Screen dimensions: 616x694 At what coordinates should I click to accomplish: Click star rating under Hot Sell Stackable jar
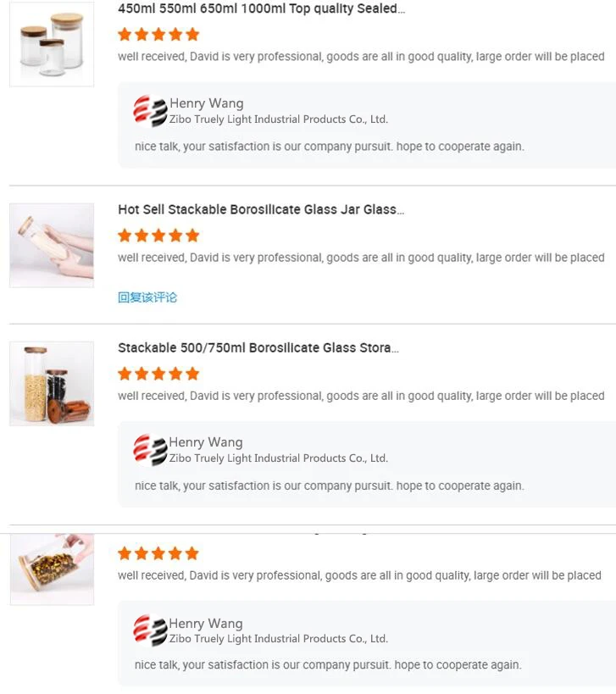point(158,236)
